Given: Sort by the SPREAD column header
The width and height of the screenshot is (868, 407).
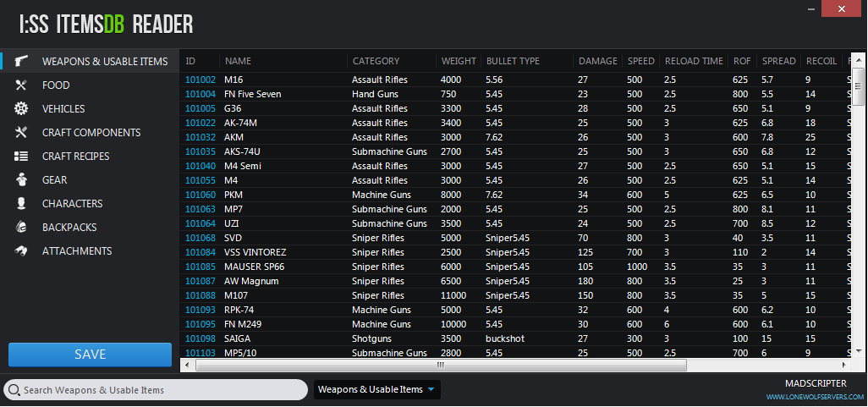Looking at the screenshot, I should point(779,61).
